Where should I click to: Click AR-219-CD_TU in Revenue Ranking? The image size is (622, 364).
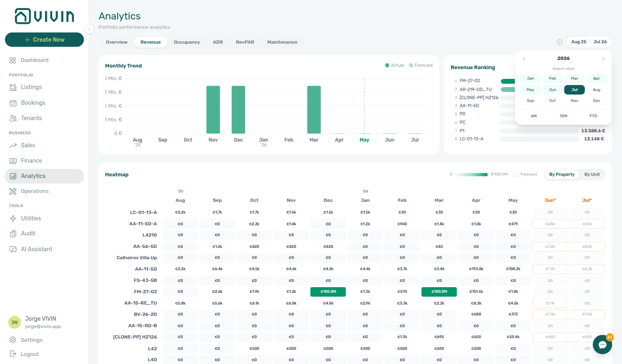pyautogui.click(x=475, y=89)
